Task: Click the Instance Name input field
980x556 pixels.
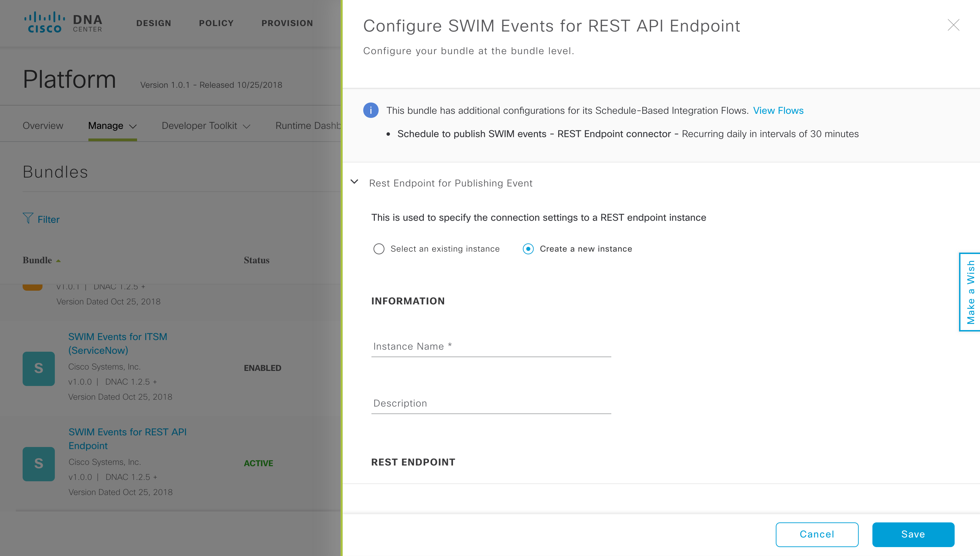Action: pyautogui.click(x=491, y=346)
